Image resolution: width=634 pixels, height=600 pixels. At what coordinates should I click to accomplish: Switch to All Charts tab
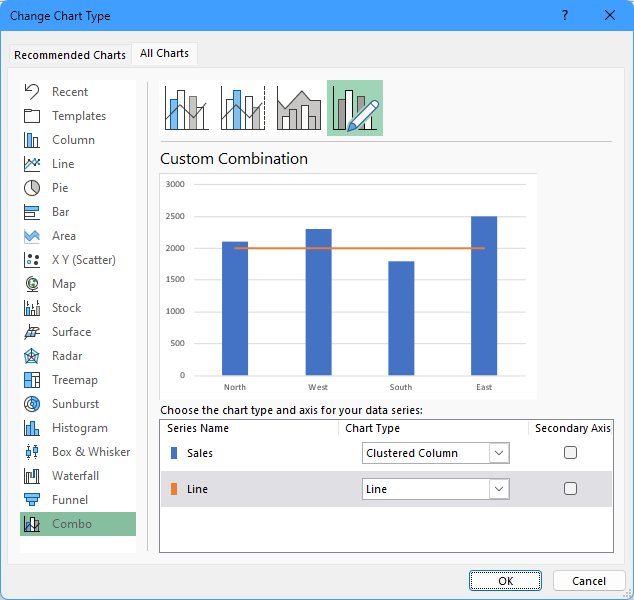click(x=164, y=53)
